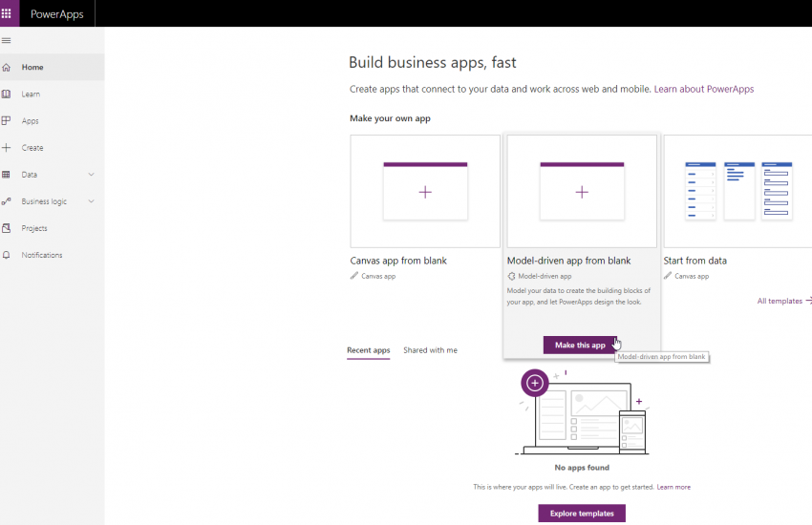The height and width of the screenshot is (525, 812).
Task: Switch to the Shared with me tab
Action: coord(430,350)
